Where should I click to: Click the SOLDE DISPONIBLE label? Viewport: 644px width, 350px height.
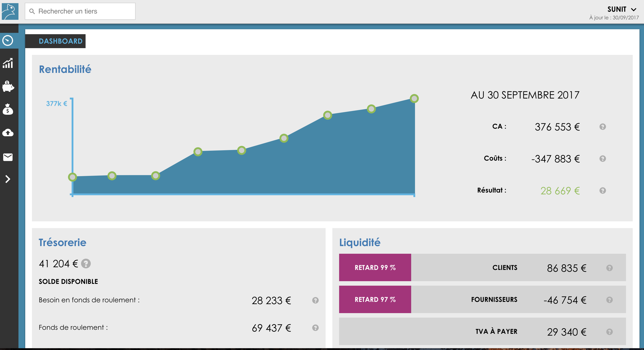click(x=68, y=282)
